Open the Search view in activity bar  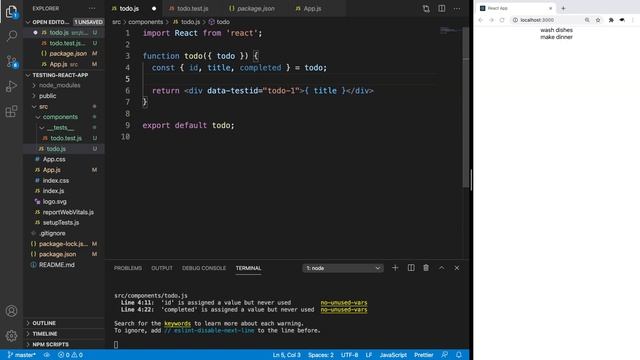click(11, 36)
